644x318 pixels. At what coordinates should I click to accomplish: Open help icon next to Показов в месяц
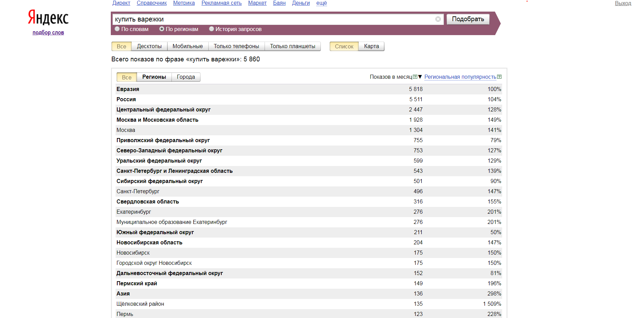[415, 77]
